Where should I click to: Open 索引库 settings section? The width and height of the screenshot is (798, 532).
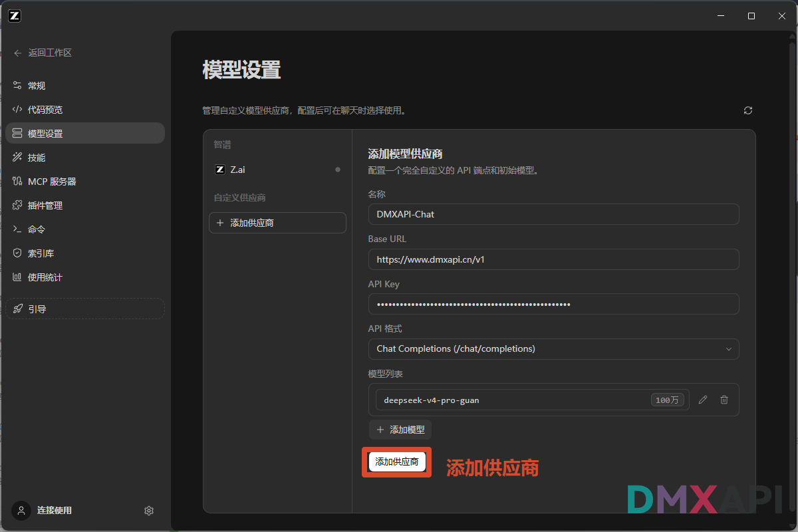click(84, 253)
